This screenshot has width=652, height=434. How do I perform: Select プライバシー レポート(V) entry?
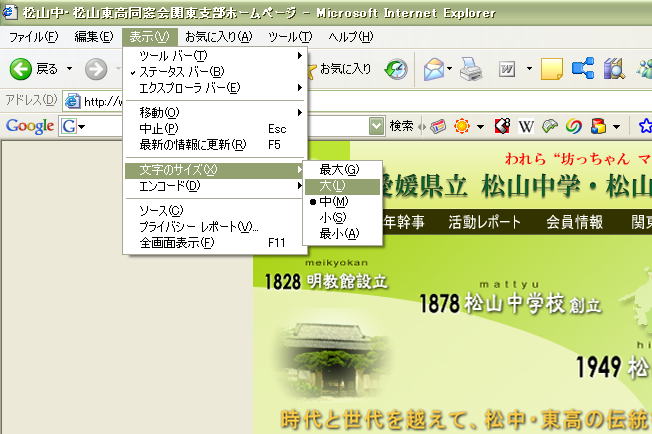coord(215,227)
